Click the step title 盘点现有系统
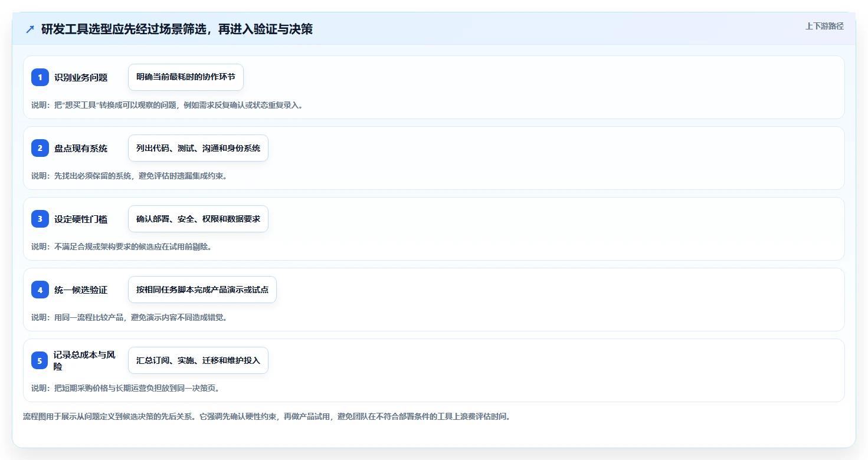The image size is (868, 460). (x=81, y=148)
